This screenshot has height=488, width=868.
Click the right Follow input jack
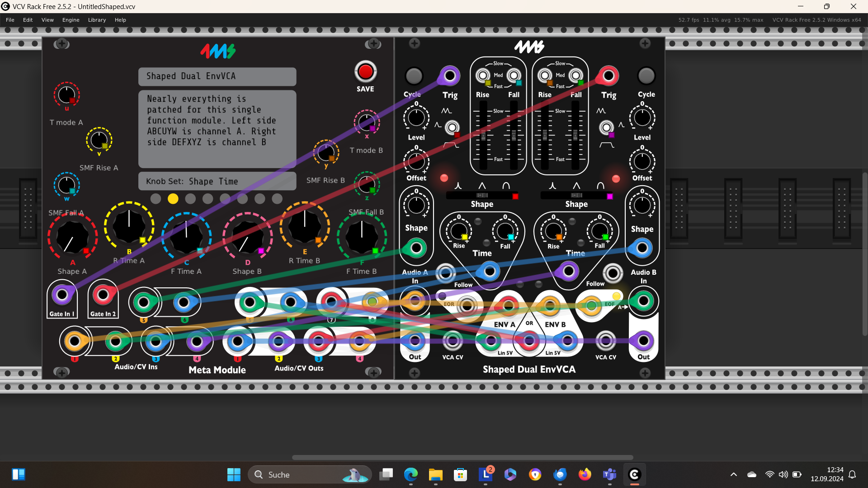613,273
